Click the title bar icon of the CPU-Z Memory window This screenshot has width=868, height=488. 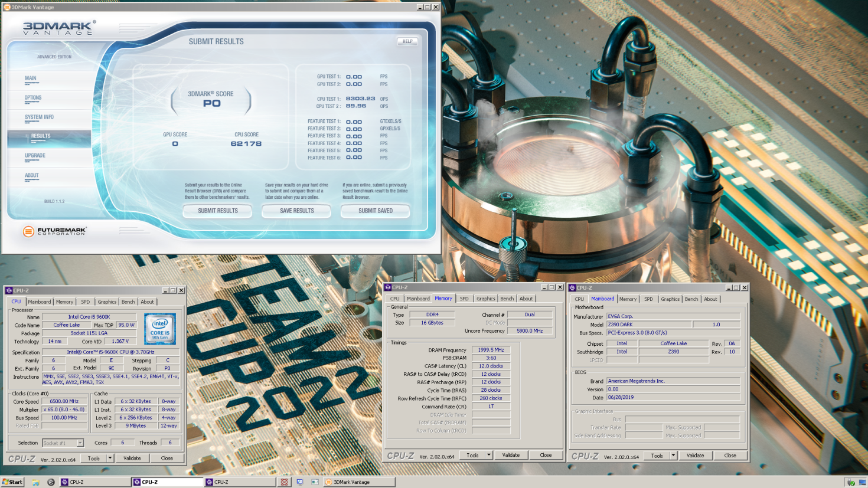click(x=388, y=287)
